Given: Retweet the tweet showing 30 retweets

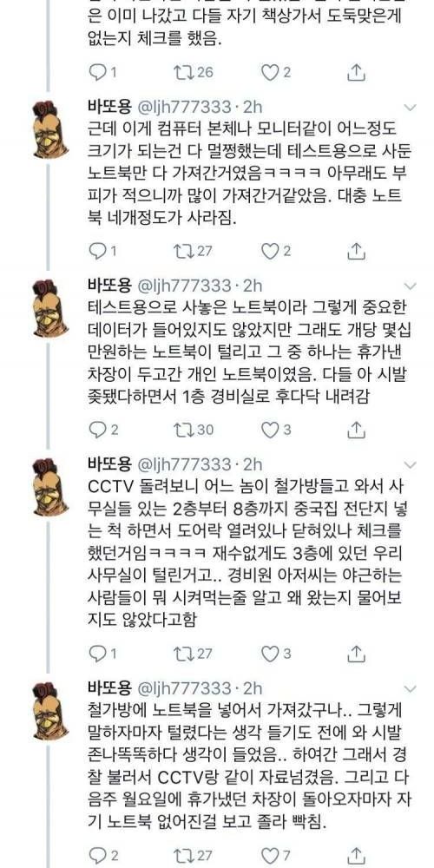Looking at the screenshot, I should (x=193, y=430).
